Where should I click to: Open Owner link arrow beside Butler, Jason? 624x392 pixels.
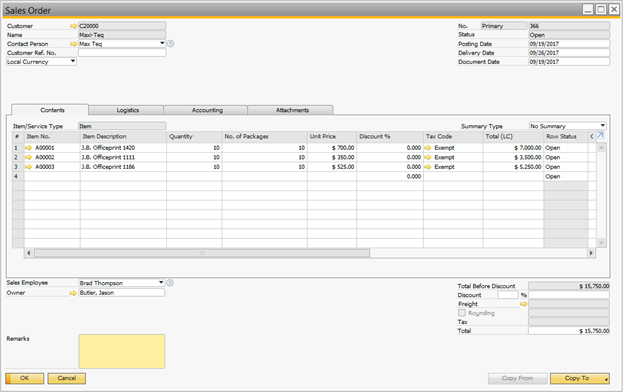click(x=73, y=293)
